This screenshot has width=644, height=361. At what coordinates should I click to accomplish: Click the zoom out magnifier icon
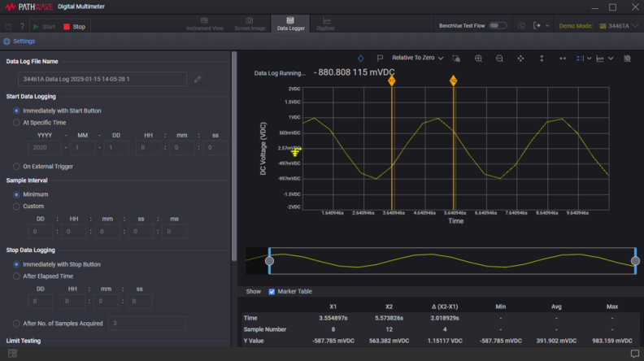[499, 59]
